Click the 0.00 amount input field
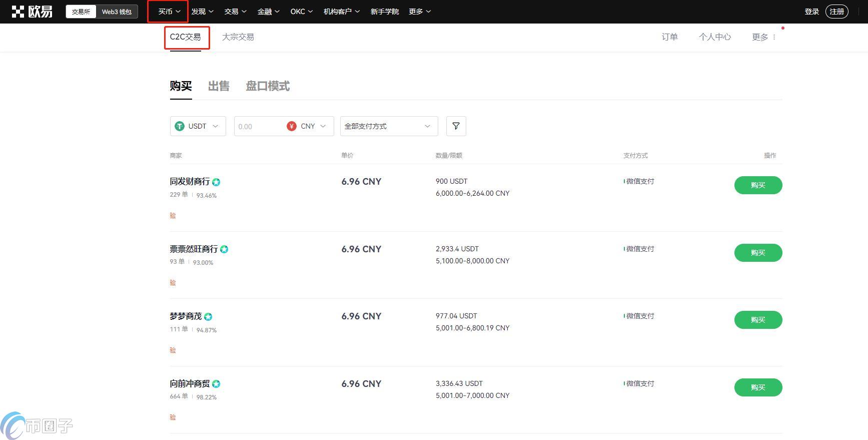The width and height of the screenshot is (868, 440). click(x=259, y=126)
